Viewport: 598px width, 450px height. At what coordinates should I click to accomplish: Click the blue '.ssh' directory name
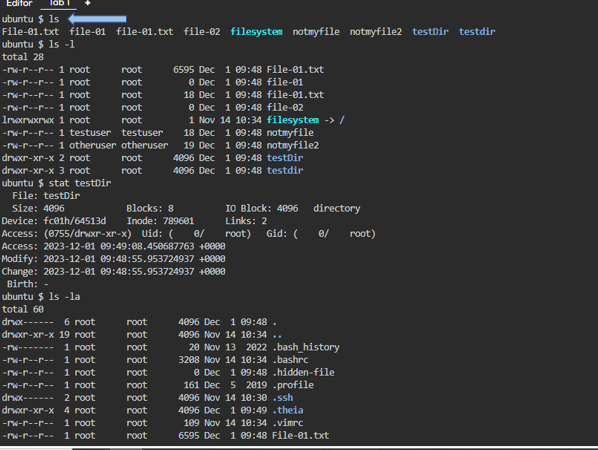pos(283,398)
